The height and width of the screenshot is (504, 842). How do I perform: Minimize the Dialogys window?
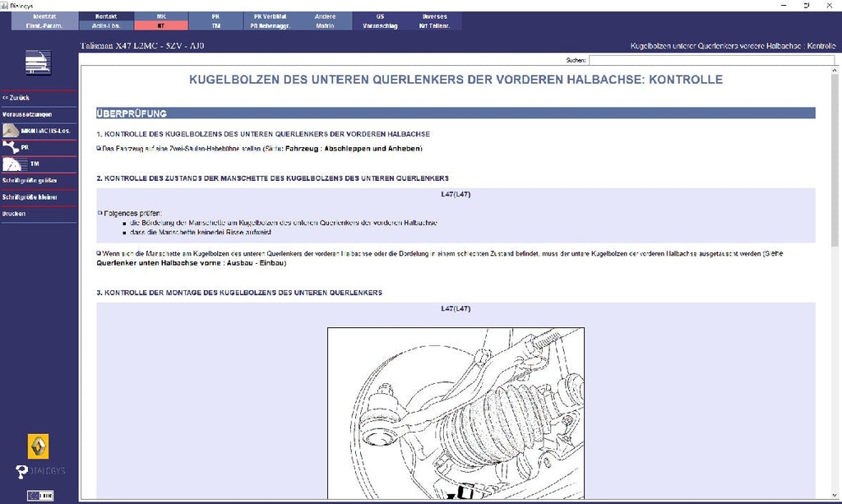[x=784, y=6]
